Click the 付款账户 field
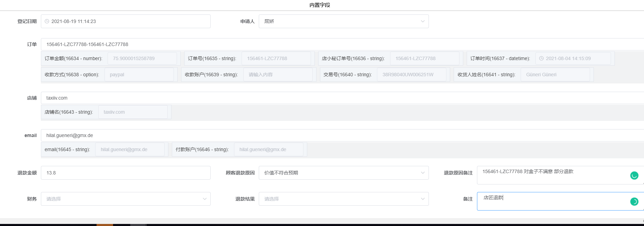644x226 pixels. 268,149
